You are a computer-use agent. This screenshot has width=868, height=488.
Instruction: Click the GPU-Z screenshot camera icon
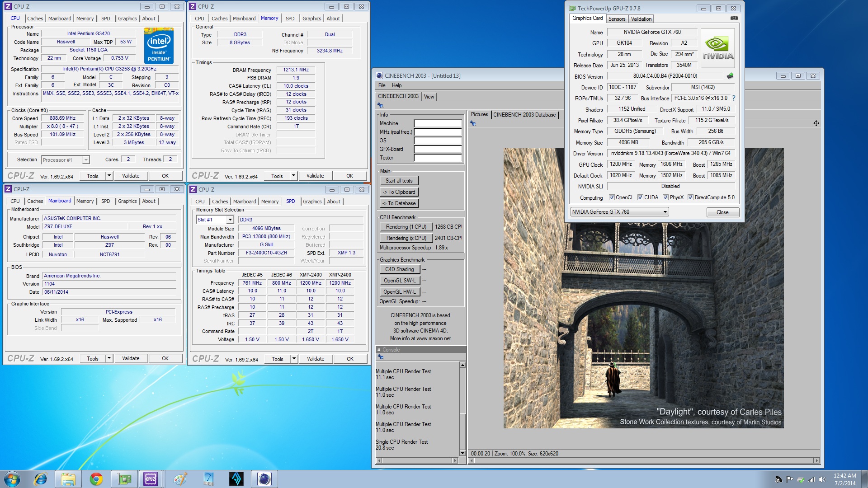734,18
